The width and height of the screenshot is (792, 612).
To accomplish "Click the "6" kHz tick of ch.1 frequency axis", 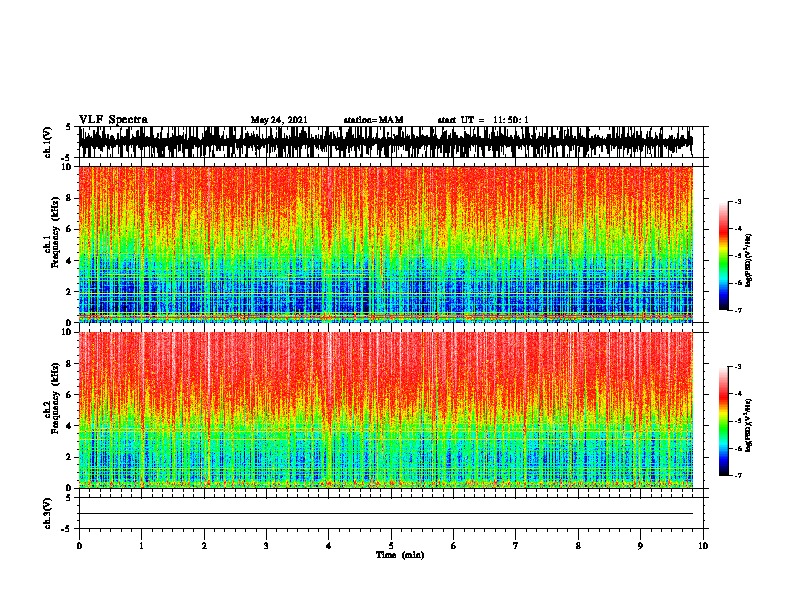I will (x=69, y=229).
